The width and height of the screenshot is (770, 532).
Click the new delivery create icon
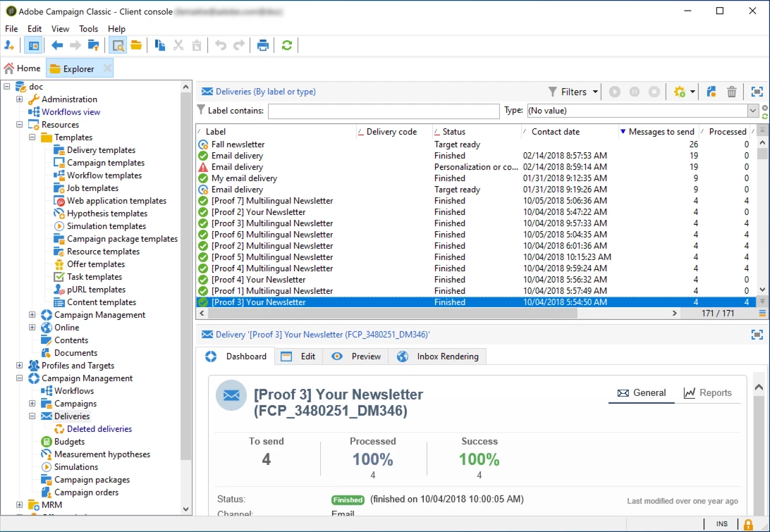tap(711, 92)
